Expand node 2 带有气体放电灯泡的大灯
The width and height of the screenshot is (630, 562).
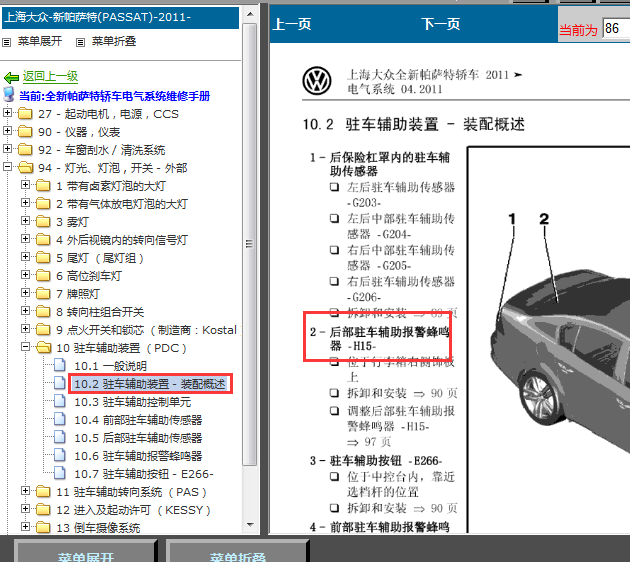point(25,202)
